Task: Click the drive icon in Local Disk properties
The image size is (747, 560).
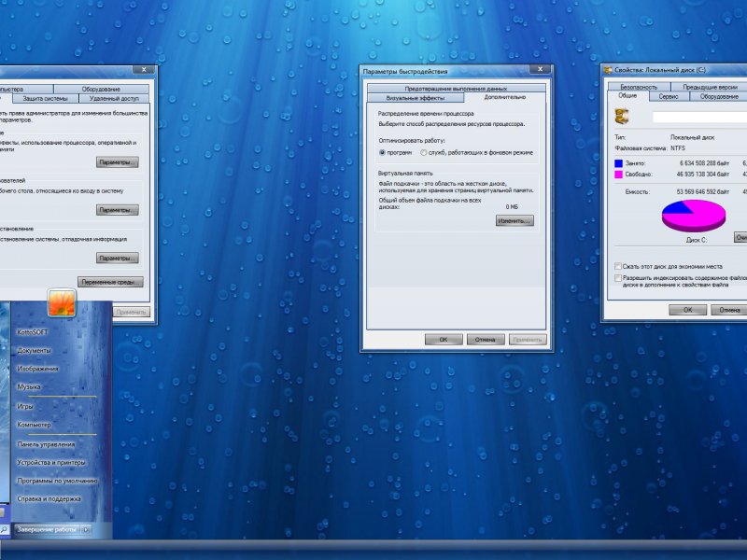Action: 622,116
